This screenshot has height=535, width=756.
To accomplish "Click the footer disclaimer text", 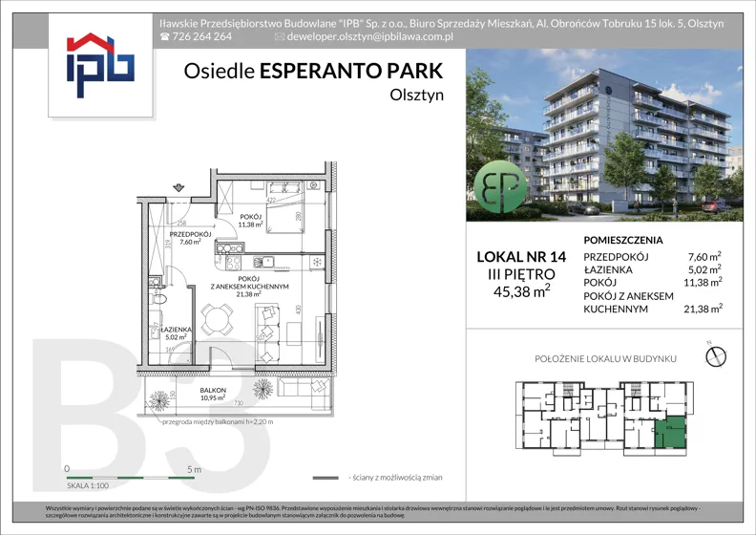I will click(374, 512).
